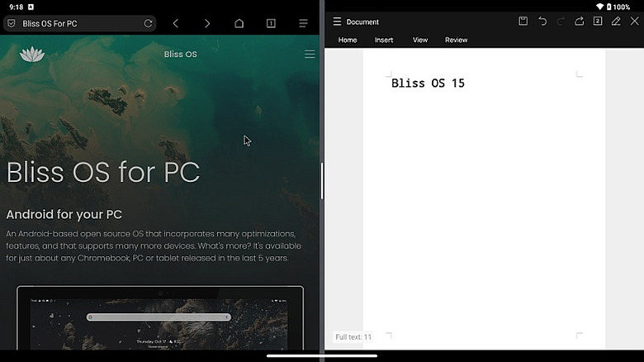644x362 pixels.
Task: Reload the Bliss OS page
Action: (x=149, y=23)
